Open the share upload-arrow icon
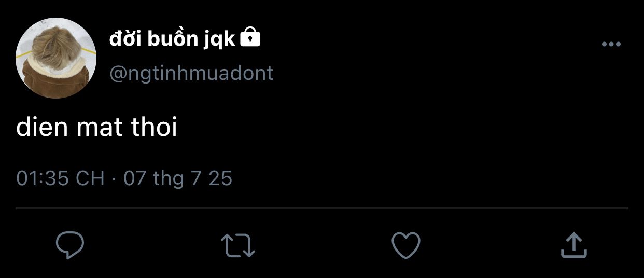The width and height of the screenshot is (644, 278). click(x=574, y=245)
